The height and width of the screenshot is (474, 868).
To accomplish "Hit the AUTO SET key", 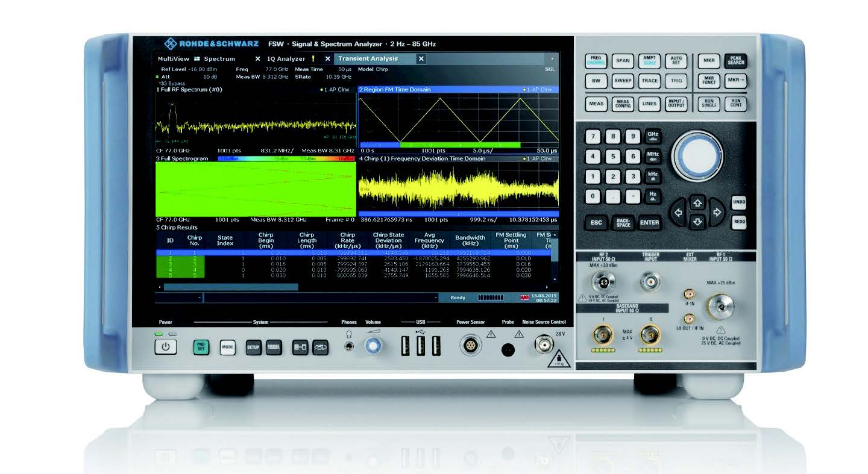I will 676,61.
